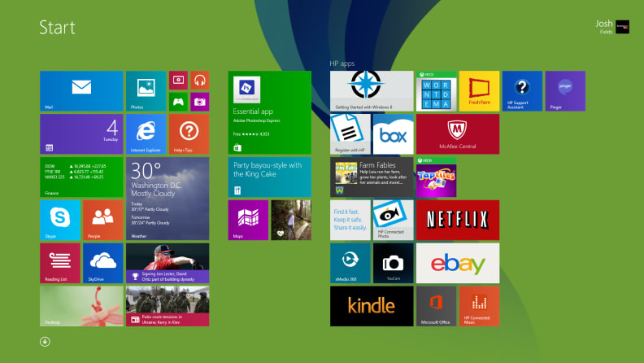Select the HP apps group title
The height and width of the screenshot is (363, 644).
point(342,63)
